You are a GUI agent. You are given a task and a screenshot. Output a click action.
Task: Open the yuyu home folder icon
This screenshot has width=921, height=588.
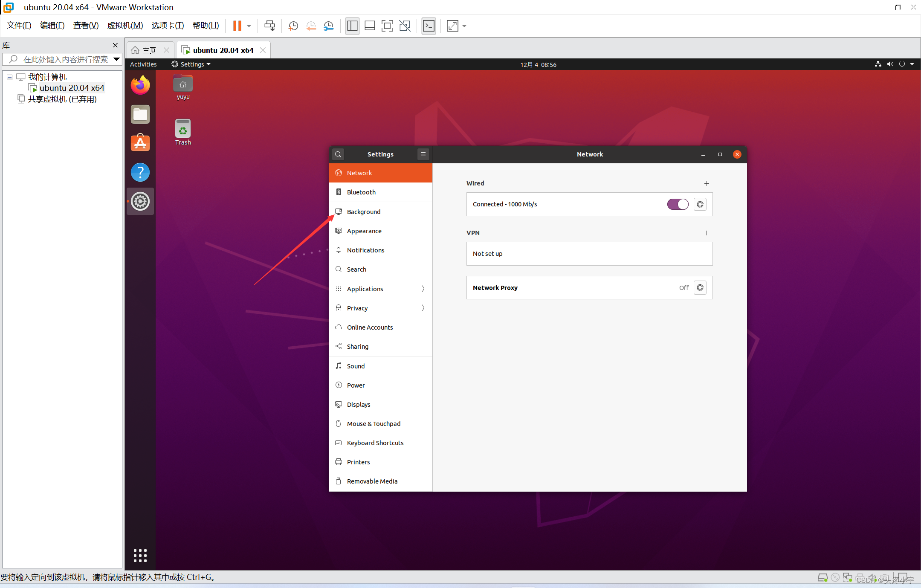pyautogui.click(x=183, y=87)
